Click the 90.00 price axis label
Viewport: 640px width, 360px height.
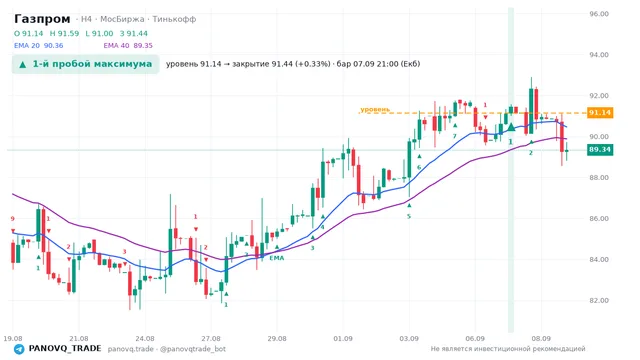(x=599, y=137)
